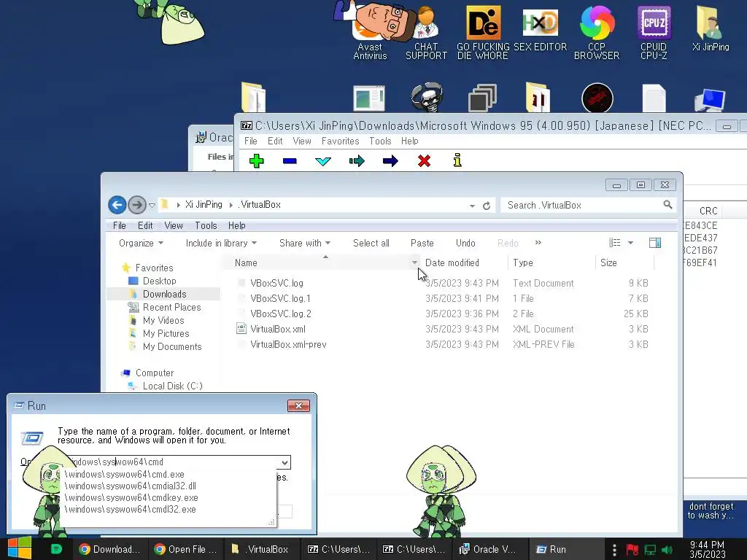
Task: Click the change view icon in Explorer toolbar
Action: pyautogui.click(x=614, y=243)
